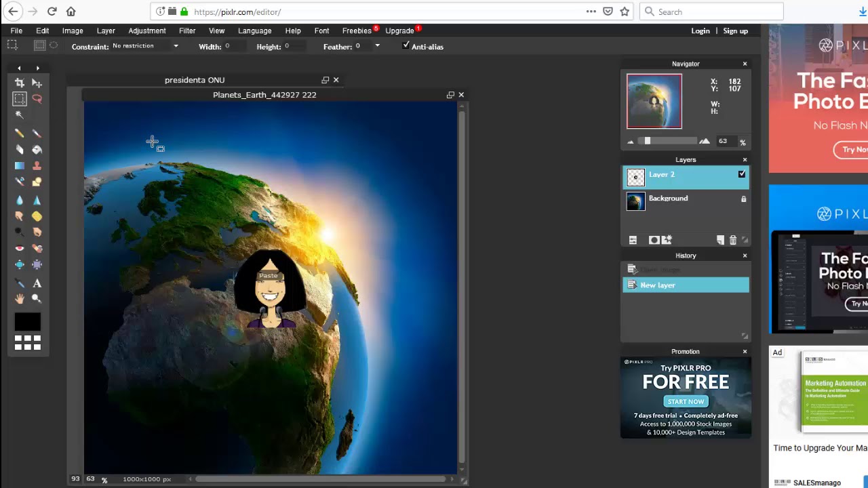Viewport: 868px width, 488px height.
Task: Click the lock icon on Background layer
Action: [x=743, y=199]
